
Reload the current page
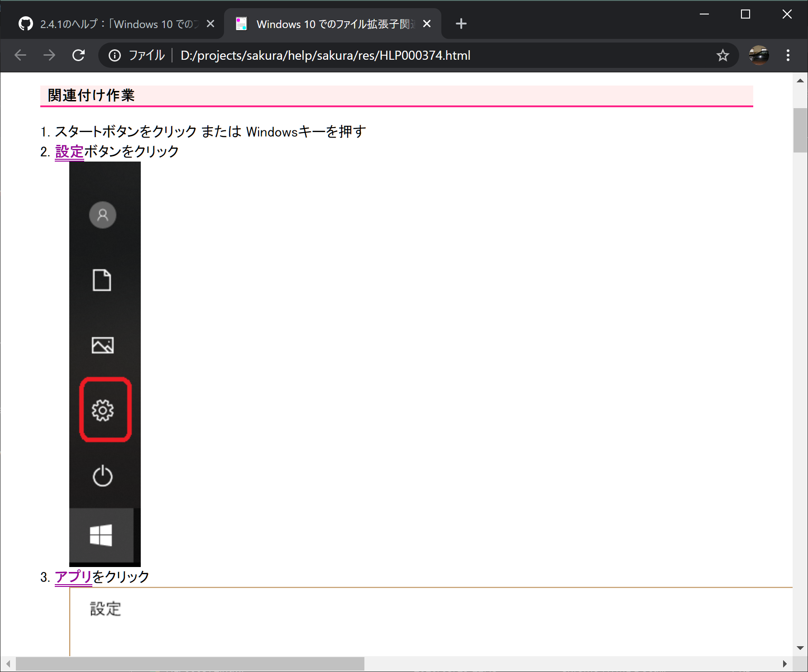[79, 55]
